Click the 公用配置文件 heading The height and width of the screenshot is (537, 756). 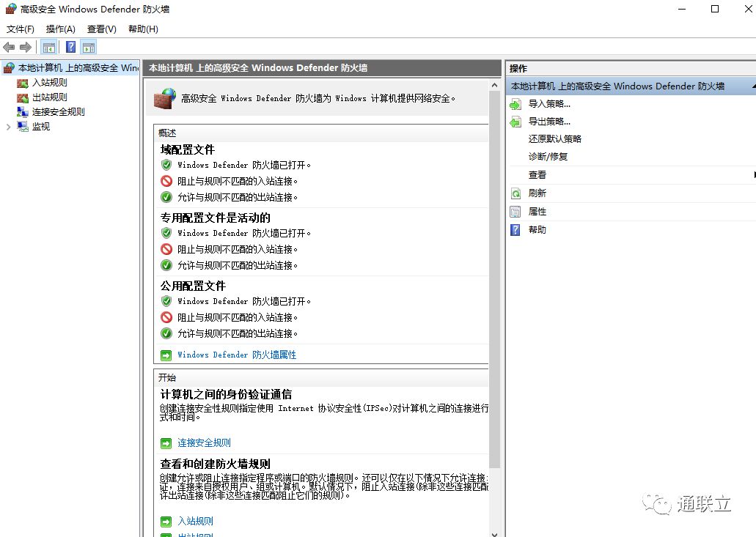193,286
